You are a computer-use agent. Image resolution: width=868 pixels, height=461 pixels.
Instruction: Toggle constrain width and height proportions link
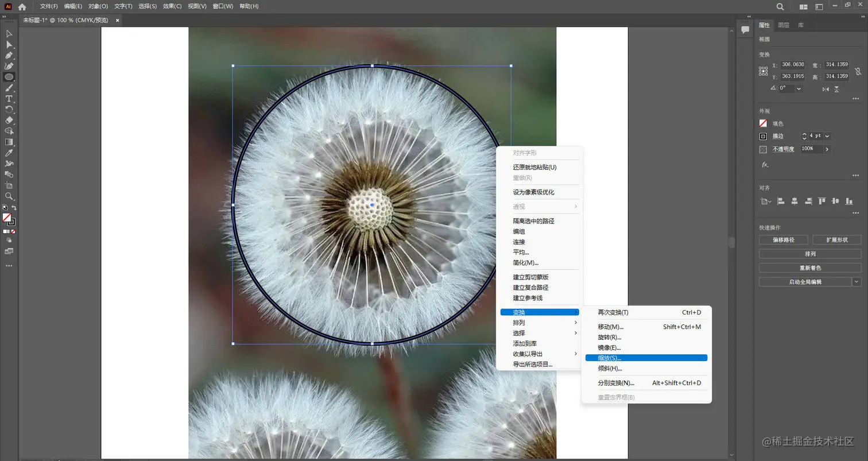[858, 71]
